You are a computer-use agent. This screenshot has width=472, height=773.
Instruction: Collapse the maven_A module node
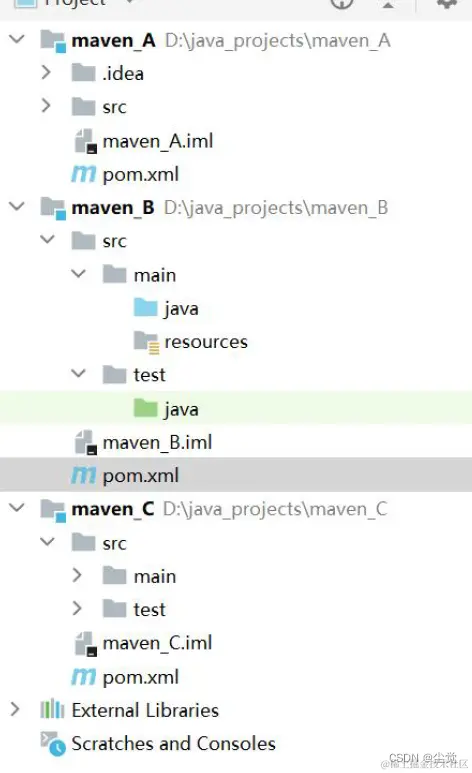17,39
